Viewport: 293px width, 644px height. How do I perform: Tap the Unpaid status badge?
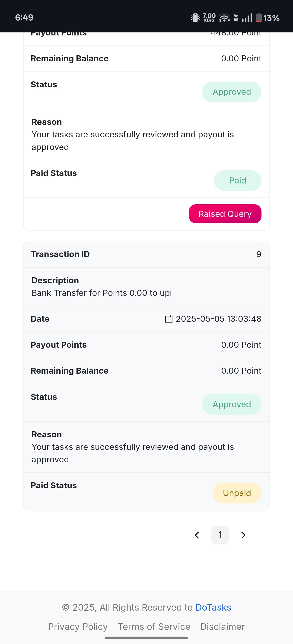click(x=237, y=493)
